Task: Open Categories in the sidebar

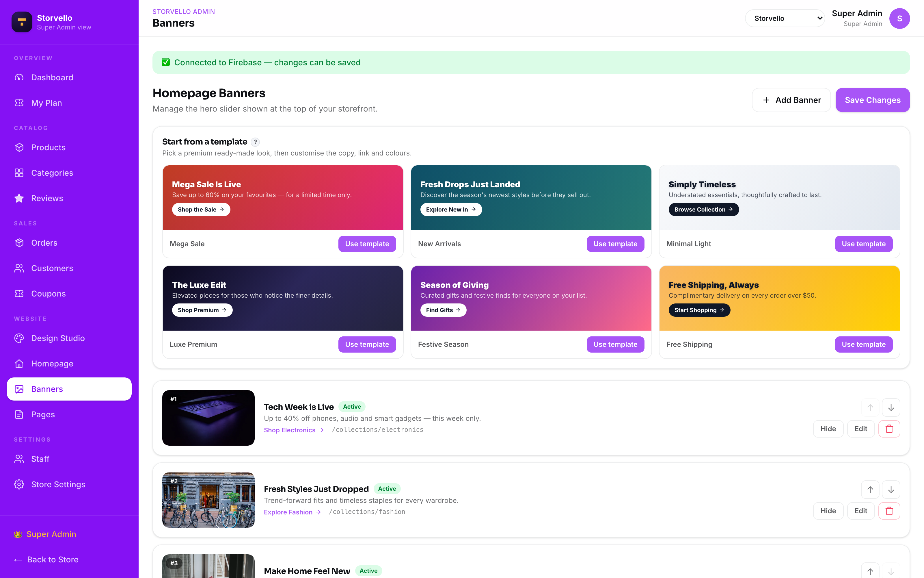Action: click(x=69, y=173)
